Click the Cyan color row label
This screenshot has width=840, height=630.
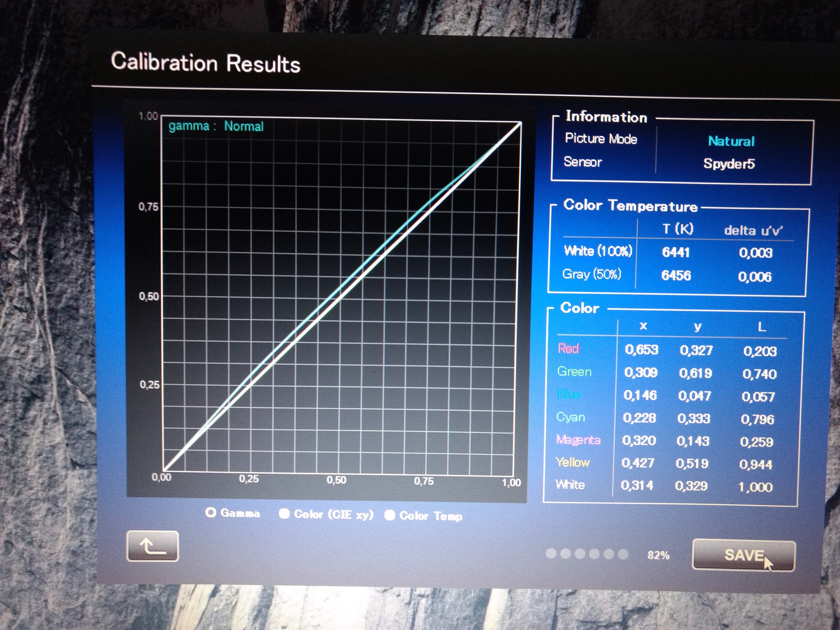(570, 417)
